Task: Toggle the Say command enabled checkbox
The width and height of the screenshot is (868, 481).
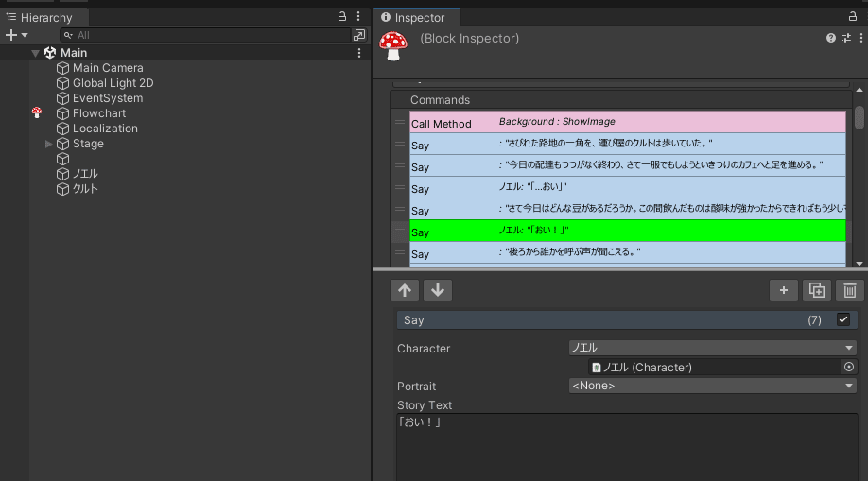Action: [x=843, y=319]
